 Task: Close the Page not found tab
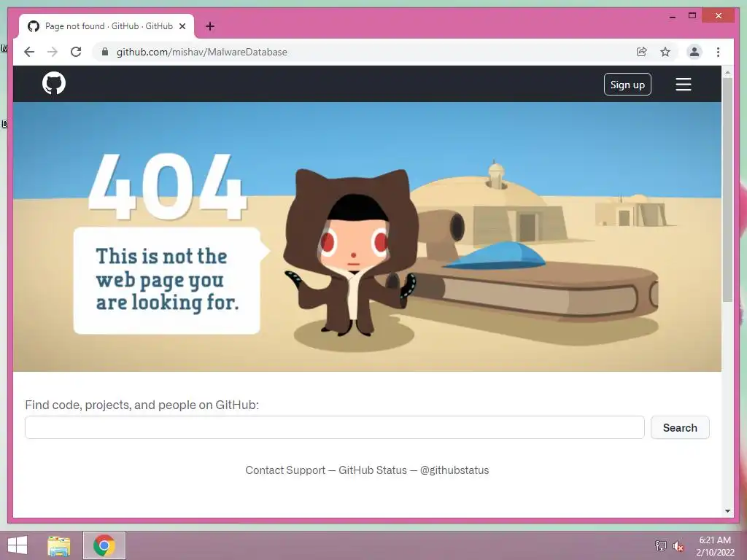(x=182, y=26)
